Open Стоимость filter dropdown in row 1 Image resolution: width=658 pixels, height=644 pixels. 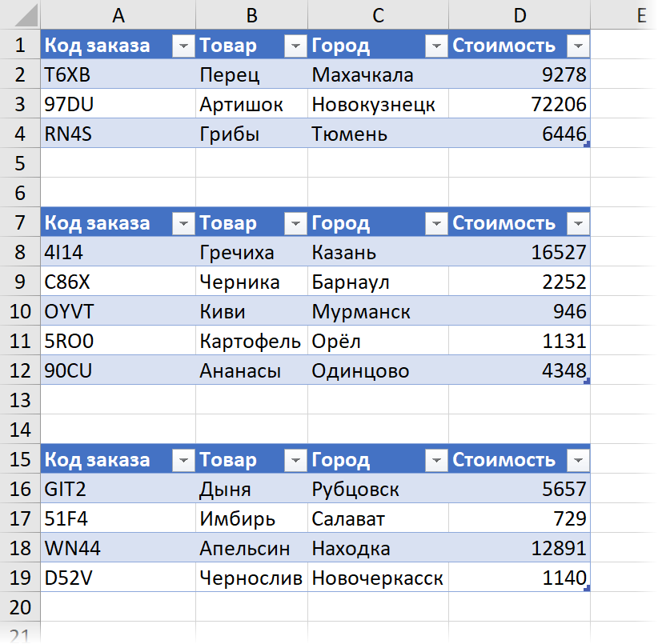point(578,46)
